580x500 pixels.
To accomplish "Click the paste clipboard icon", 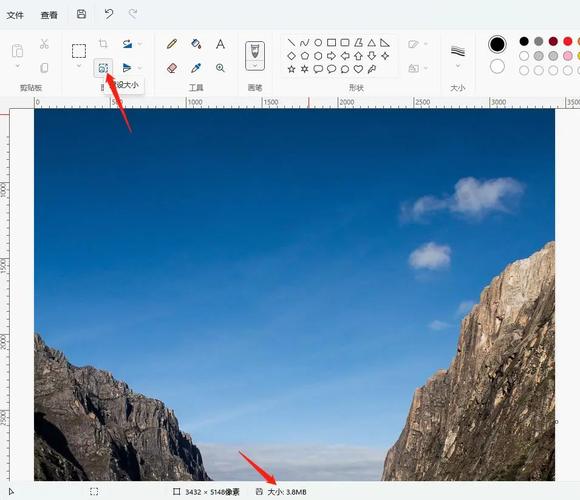I will click(17, 51).
